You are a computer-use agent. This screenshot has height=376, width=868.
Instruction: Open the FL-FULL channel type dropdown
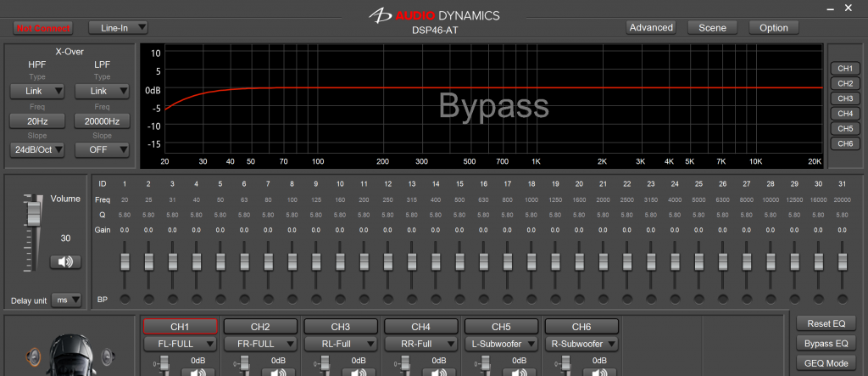click(180, 345)
